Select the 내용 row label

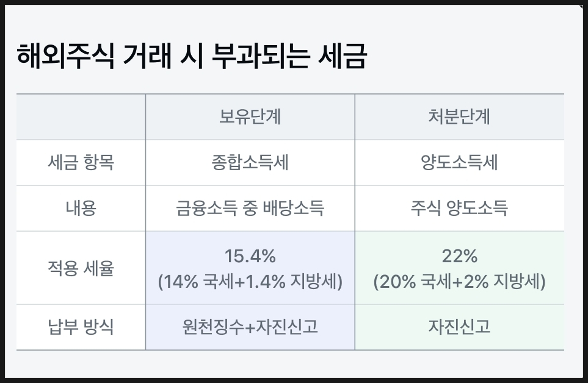pos(81,209)
